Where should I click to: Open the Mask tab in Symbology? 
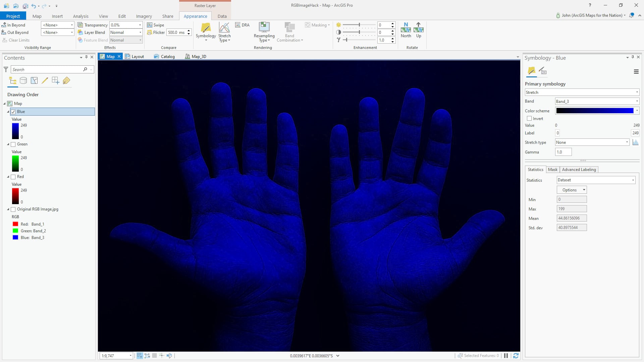pos(552,170)
